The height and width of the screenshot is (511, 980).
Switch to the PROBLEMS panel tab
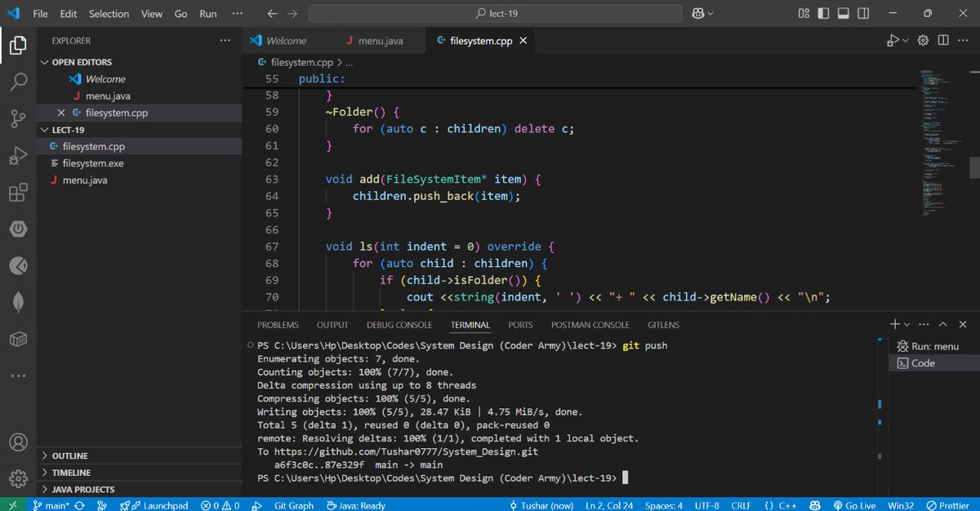(x=278, y=324)
